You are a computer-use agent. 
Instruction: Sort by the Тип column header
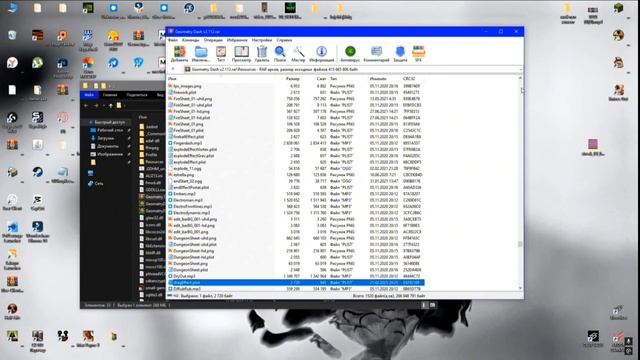point(333,79)
